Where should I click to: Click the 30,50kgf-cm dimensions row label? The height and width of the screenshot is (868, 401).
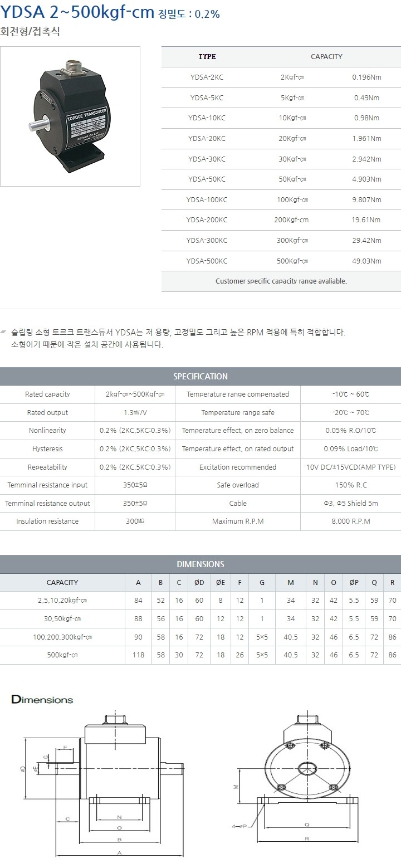click(x=62, y=620)
